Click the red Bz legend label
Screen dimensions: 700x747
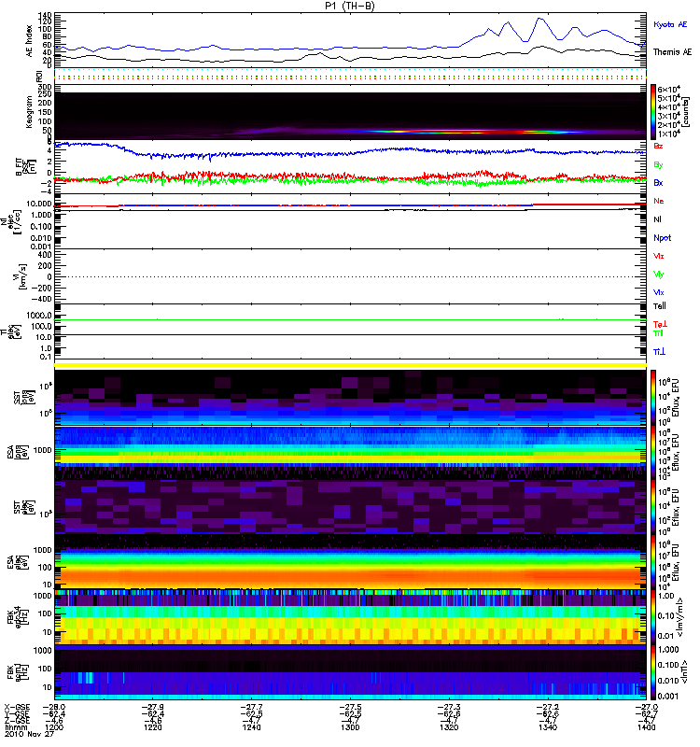pyautogui.click(x=658, y=146)
